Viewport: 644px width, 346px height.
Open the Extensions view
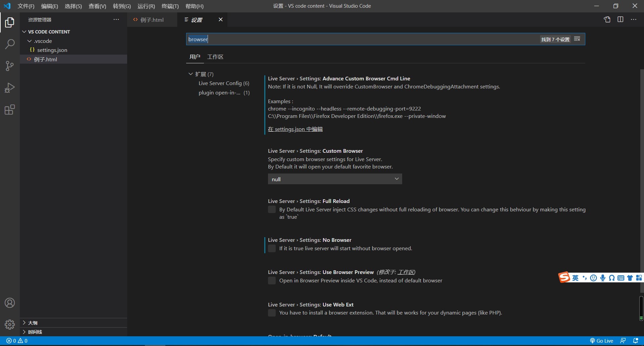click(x=10, y=110)
